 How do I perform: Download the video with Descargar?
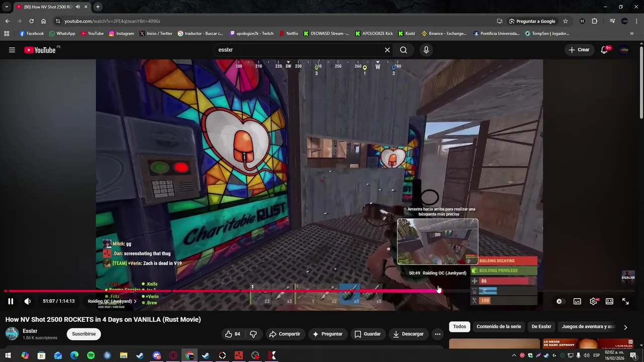[x=409, y=334]
